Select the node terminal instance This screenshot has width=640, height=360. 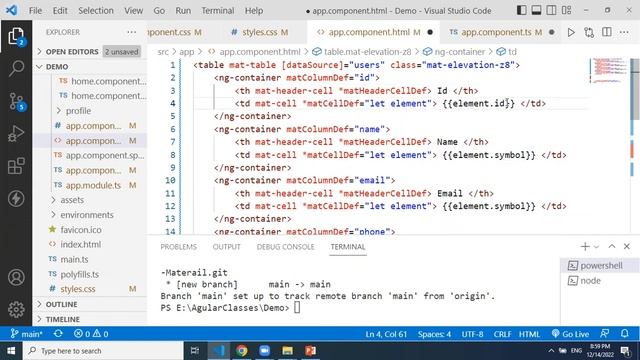pyautogui.click(x=599, y=281)
